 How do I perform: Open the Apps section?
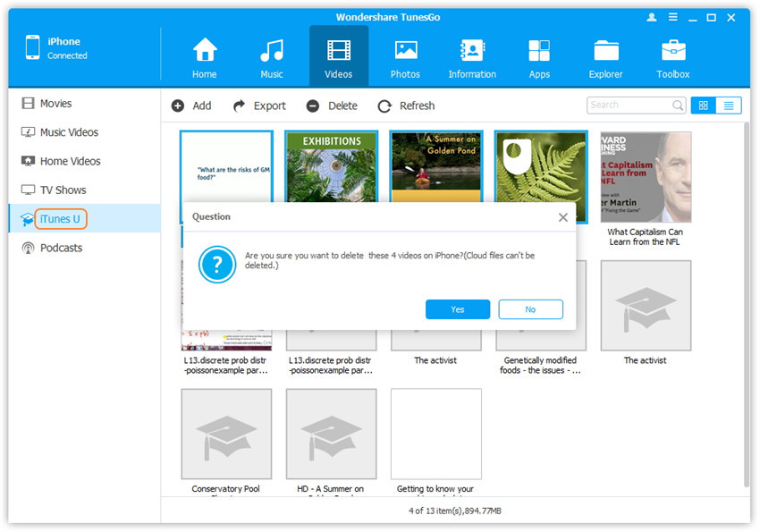point(539,57)
